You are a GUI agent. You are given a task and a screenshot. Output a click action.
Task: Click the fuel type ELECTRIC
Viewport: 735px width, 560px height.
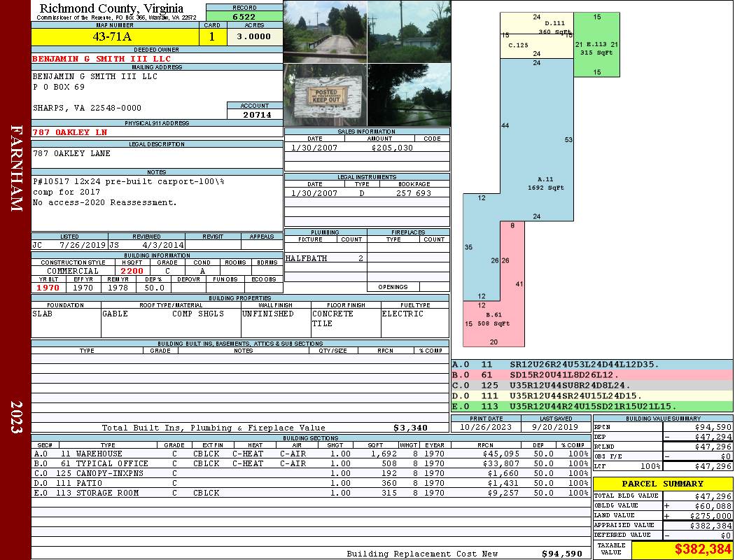pos(402,314)
